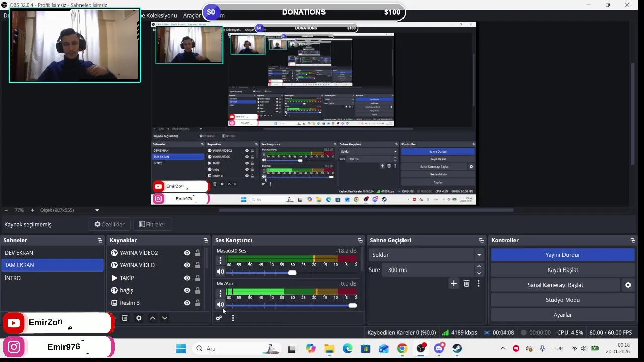Click Sanal Kamerayı Başlat button

555,285
